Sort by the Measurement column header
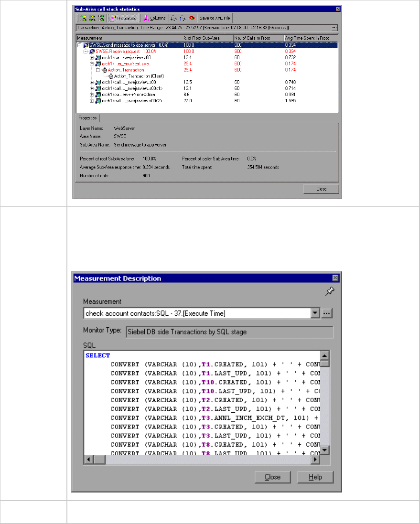The width and height of the screenshot is (420, 524). 129,38
